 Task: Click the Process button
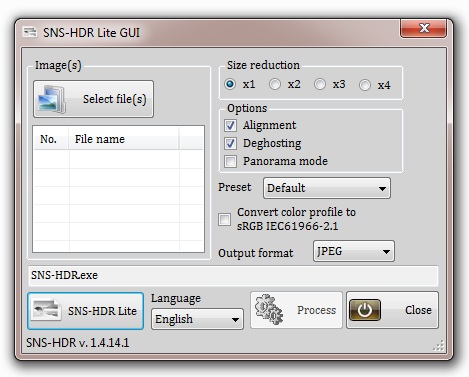tap(296, 310)
